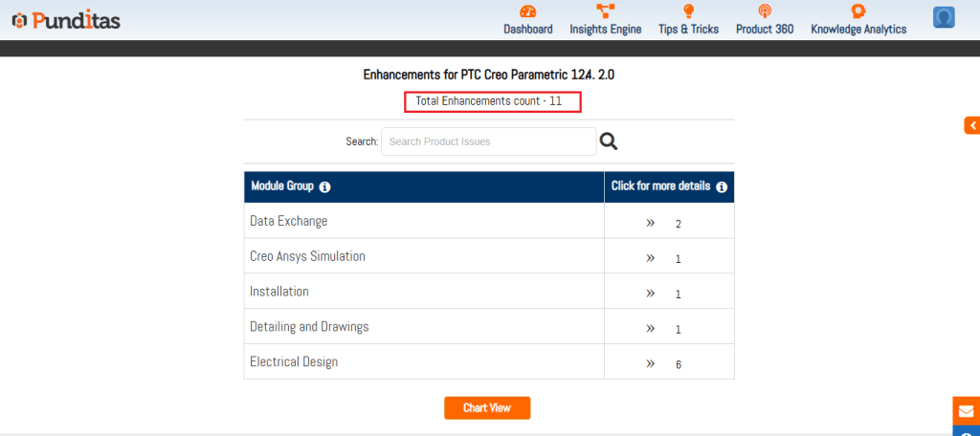The width and height of the screenshot is (980, 436).
Task: Click the Tips & Tricks lightbulb icon
Action: [x=687, y=11]
